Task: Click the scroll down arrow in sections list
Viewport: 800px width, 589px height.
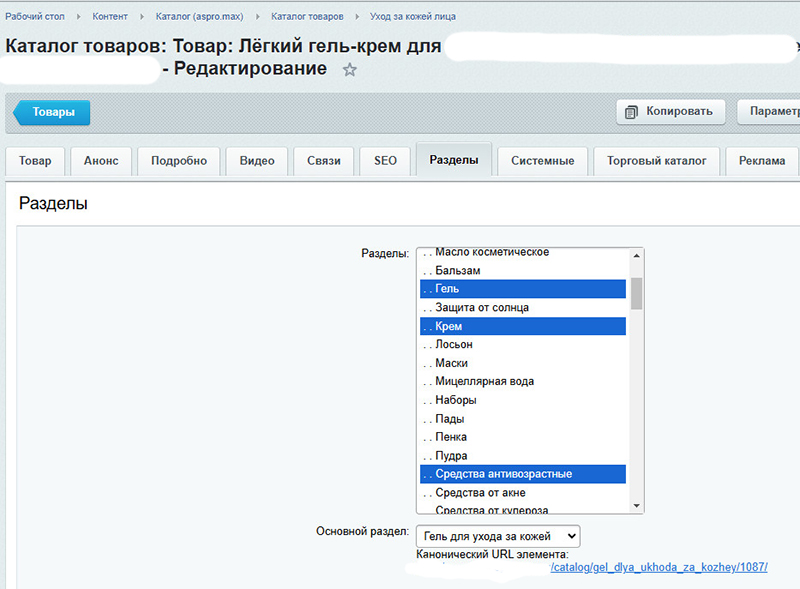Action: pyautogui.click(x=636, y=505)
